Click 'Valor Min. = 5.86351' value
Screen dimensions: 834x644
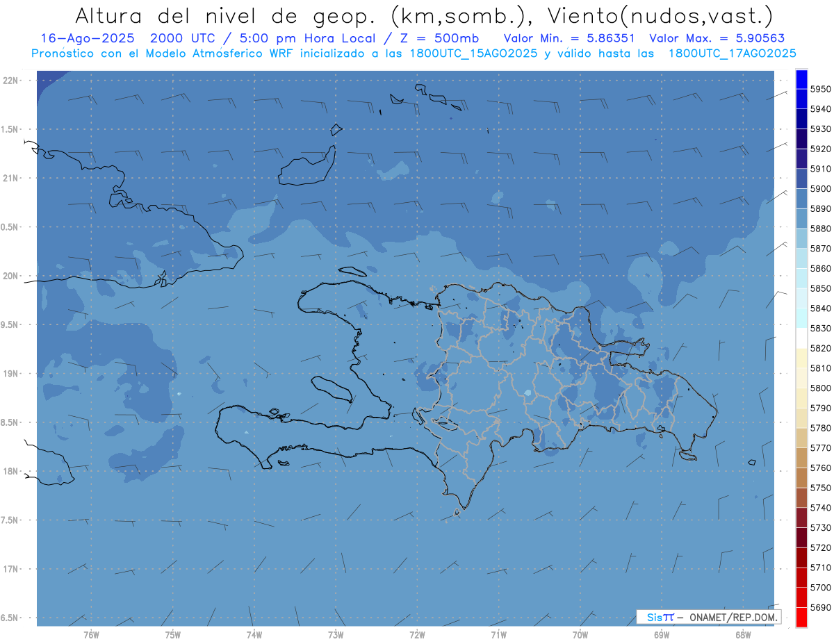(569, 38)
